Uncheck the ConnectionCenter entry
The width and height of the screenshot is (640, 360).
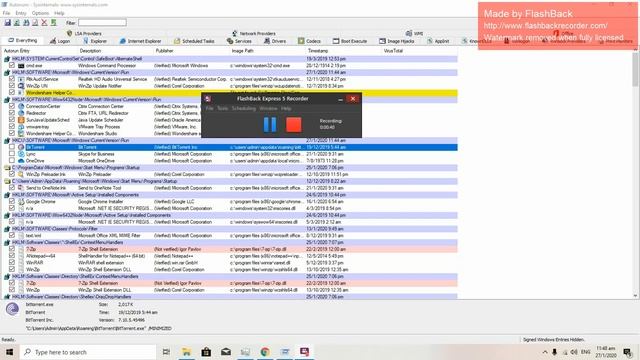coord(12,106)
